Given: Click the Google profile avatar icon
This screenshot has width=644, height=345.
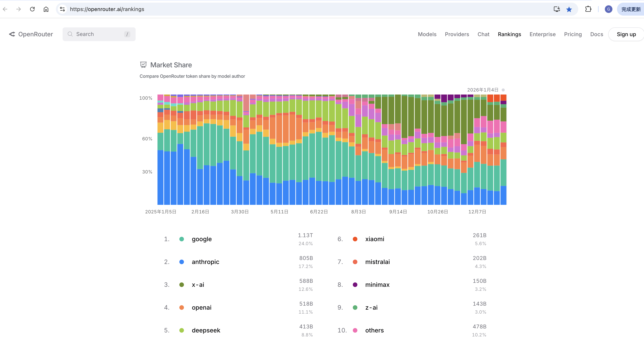Looking at the screenshot, I should (608, 9).
